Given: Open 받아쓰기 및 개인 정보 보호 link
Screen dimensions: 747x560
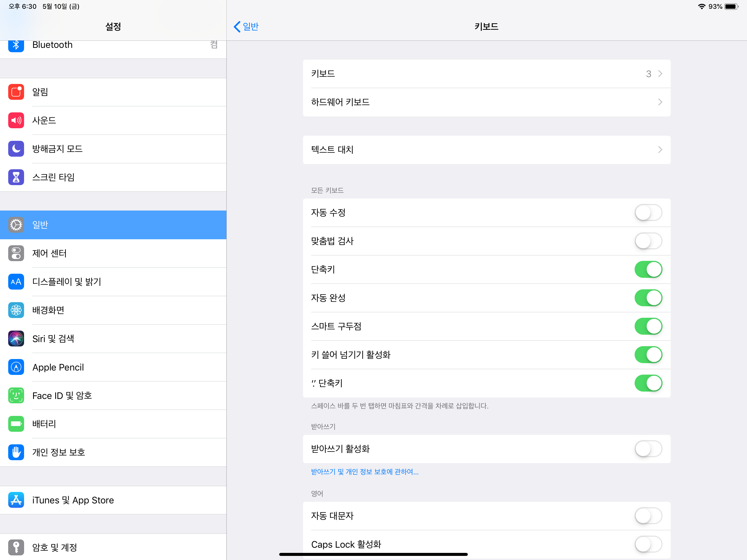Looking at the screenshot, I should point(364,472).
